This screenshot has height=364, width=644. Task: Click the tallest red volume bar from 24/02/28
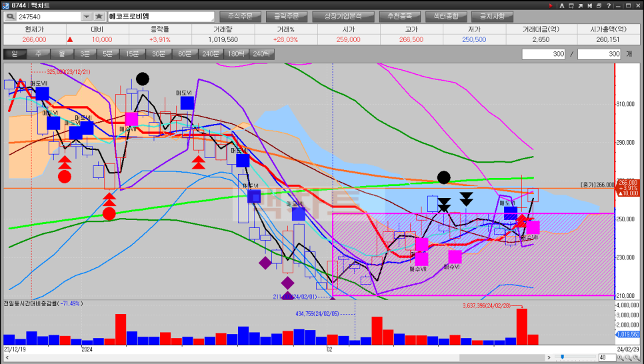pyautogui.click(x=521, y=327)
